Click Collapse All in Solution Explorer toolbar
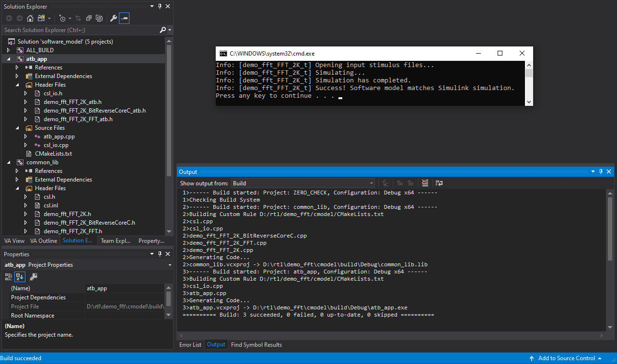This screenshot has width=617, height=364. point(89,18)
